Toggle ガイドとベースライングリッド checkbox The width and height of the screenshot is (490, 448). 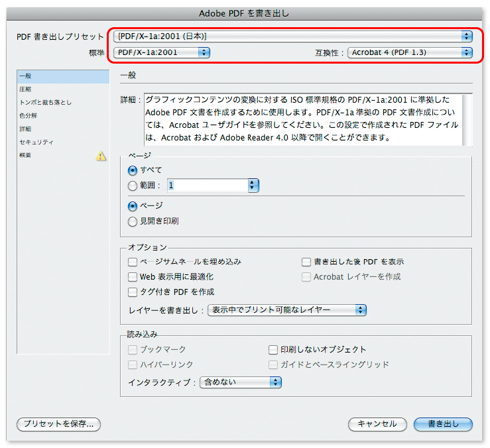click(x=273, y=364)
